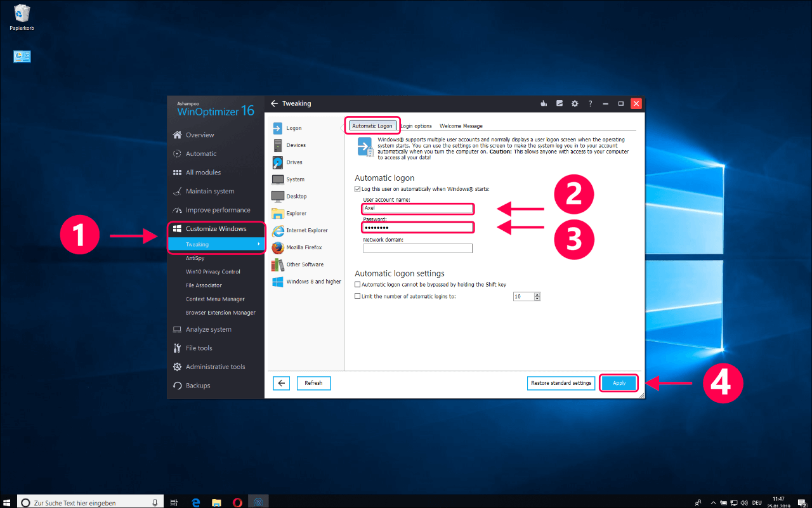Collapse the Customize Windows sidebar group
This screenshot has height=508, width=812.
pos(216,228)
